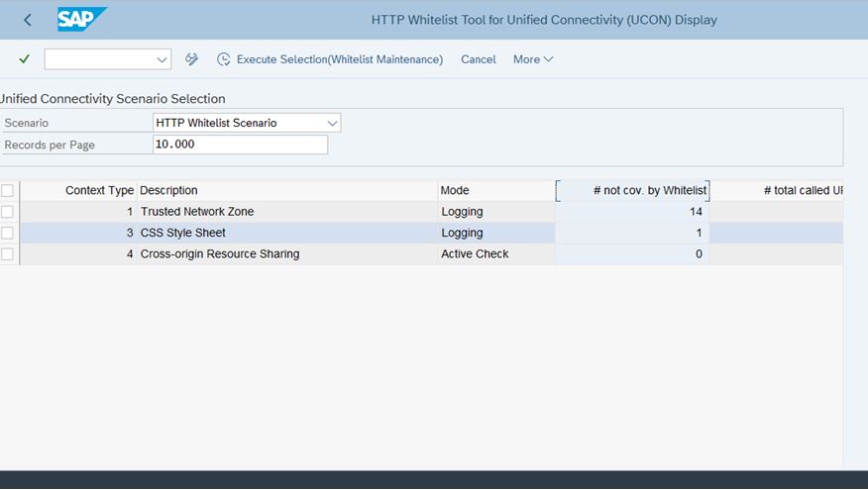This screenshot has width=868, height=490.
Task: Click the value 0 in Cross-origin row
Action: (633, 253)
